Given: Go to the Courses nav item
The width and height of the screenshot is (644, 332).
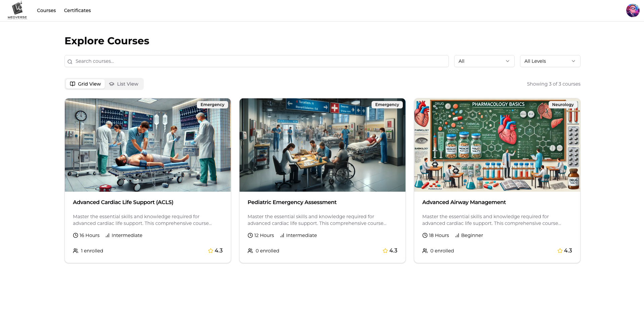Looking at the screenshot, I should point(46,10).
